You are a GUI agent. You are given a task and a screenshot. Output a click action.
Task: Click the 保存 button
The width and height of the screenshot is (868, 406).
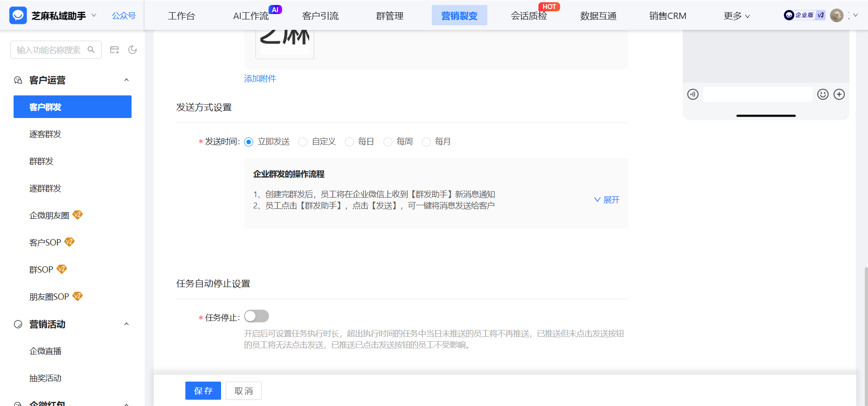203,391
